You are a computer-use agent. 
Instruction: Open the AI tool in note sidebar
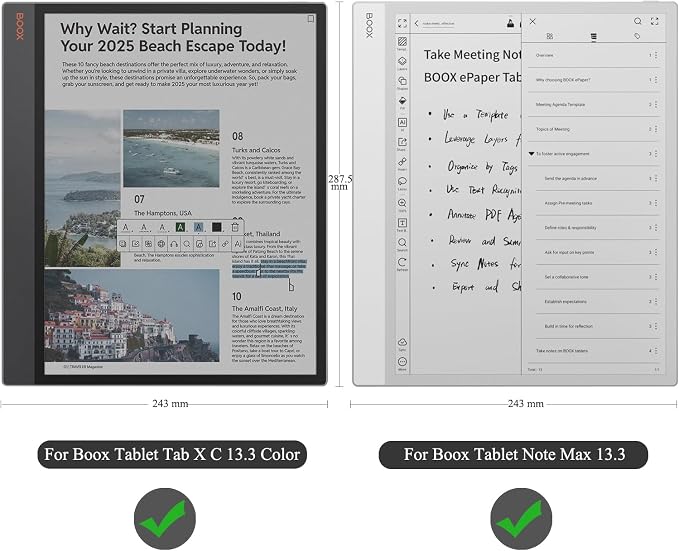(402, 124)
